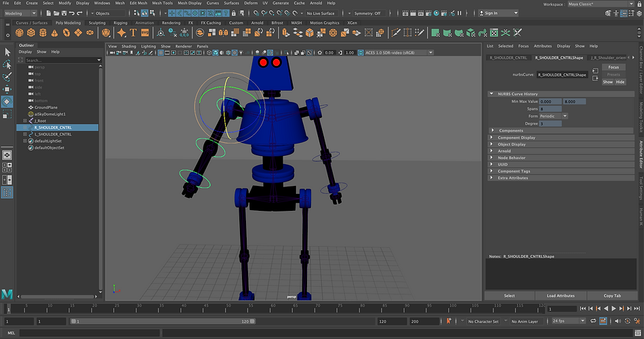
Task: Click the Select button in Attribute Editor
Action: click(x=509, y=296)
